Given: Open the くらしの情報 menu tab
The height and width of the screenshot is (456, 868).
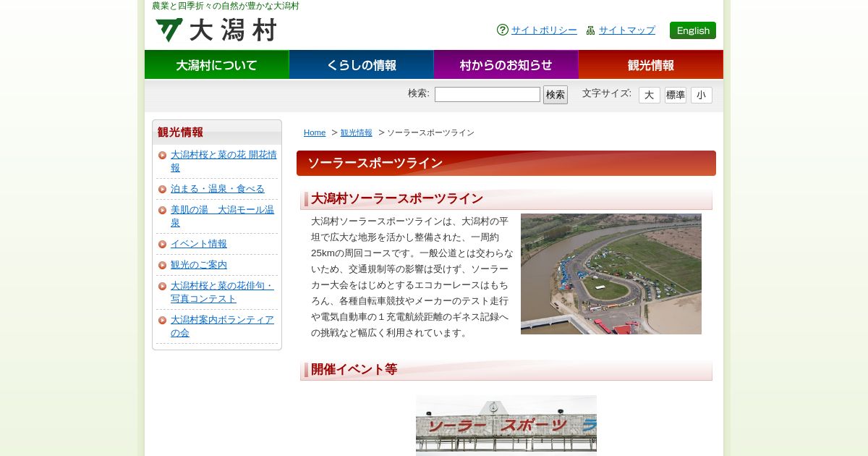Looking at the screenshot, I should pos(362,64).
